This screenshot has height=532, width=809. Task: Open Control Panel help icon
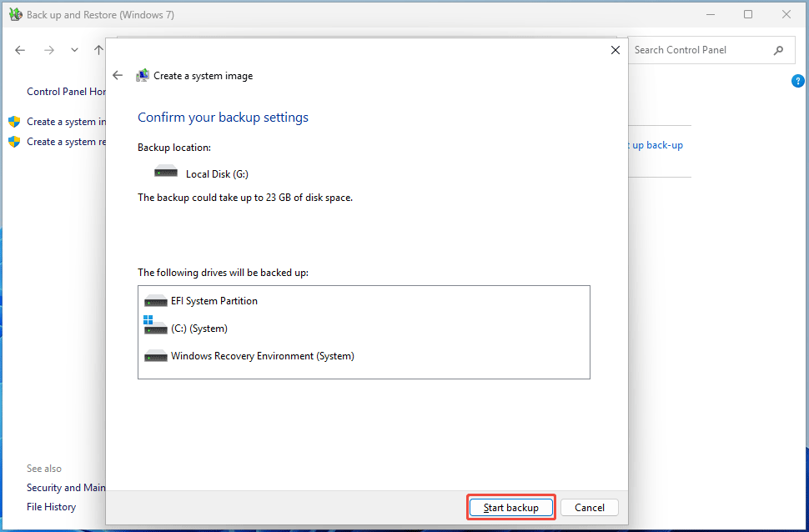pyautogui.click(x=797, y=81)
